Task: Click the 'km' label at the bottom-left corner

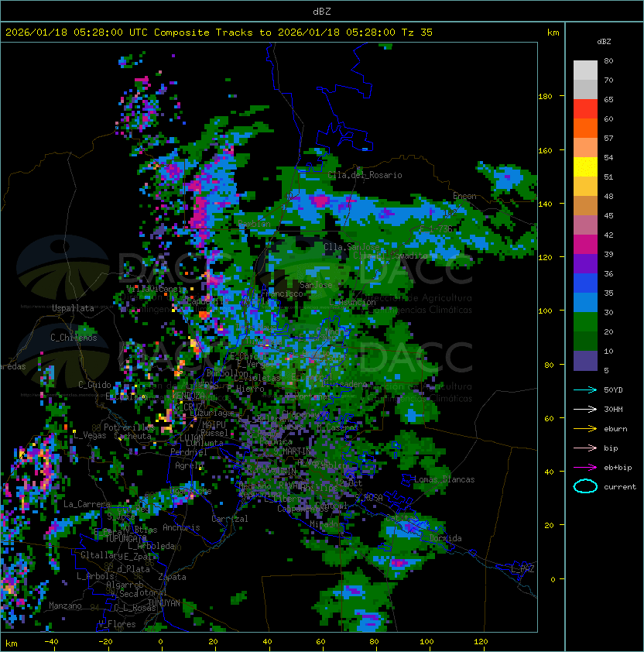Action: [12, 643]
